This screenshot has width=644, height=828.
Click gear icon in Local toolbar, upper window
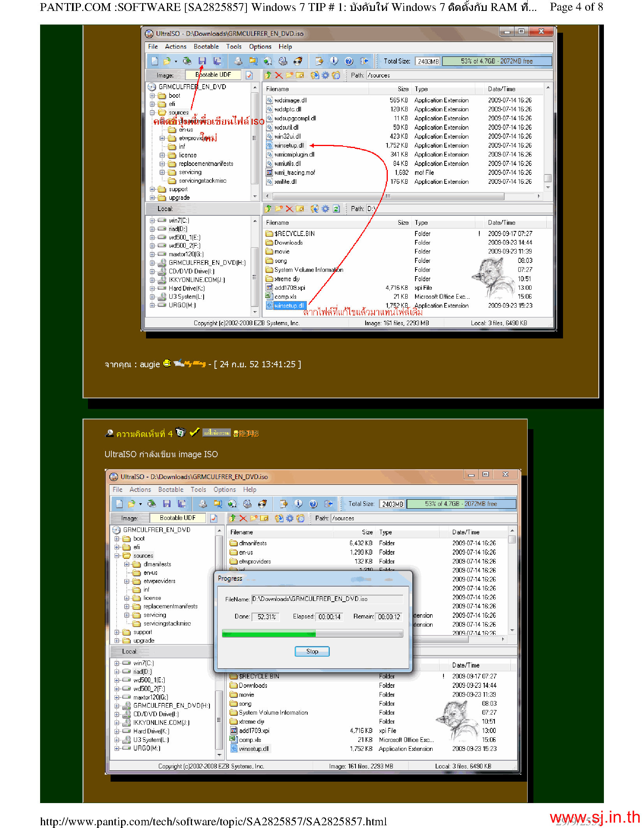click(x=325, y=209)
